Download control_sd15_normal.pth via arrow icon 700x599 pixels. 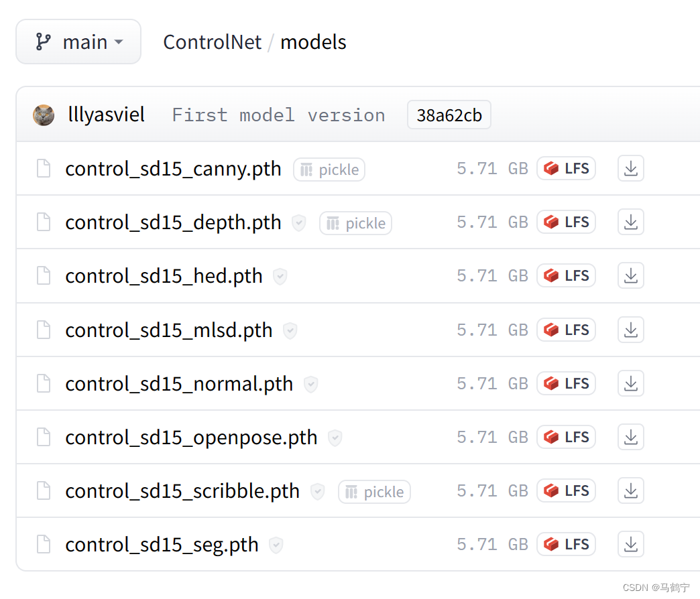(630, 383)
